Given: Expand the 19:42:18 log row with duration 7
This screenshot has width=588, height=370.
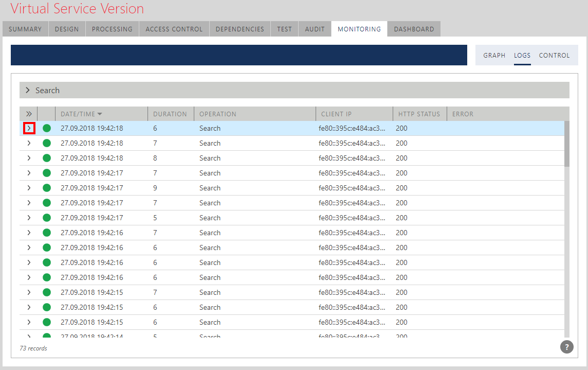Looking at the screenshot, I should (29, 143).
